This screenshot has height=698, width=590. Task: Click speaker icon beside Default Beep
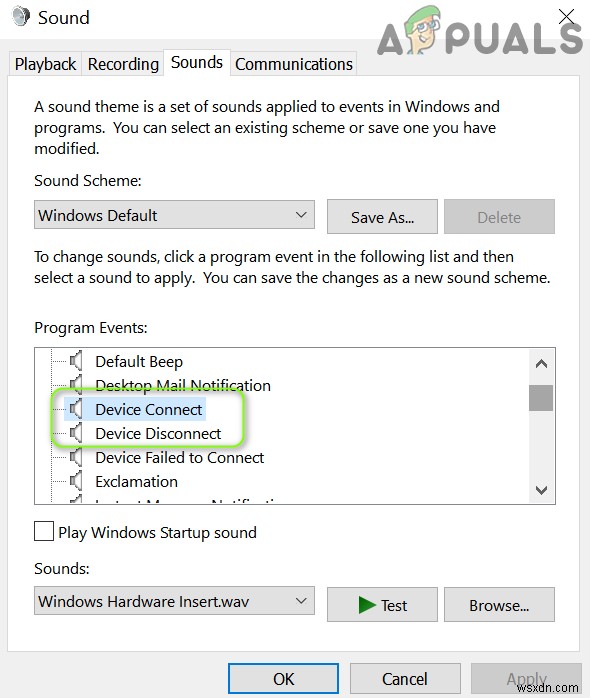coord(76,361)
